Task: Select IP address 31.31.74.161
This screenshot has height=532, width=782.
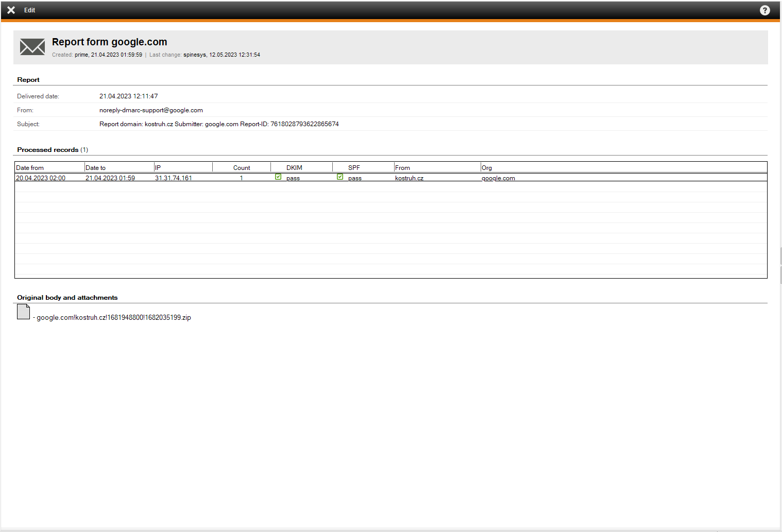Action: pos(174,178)
